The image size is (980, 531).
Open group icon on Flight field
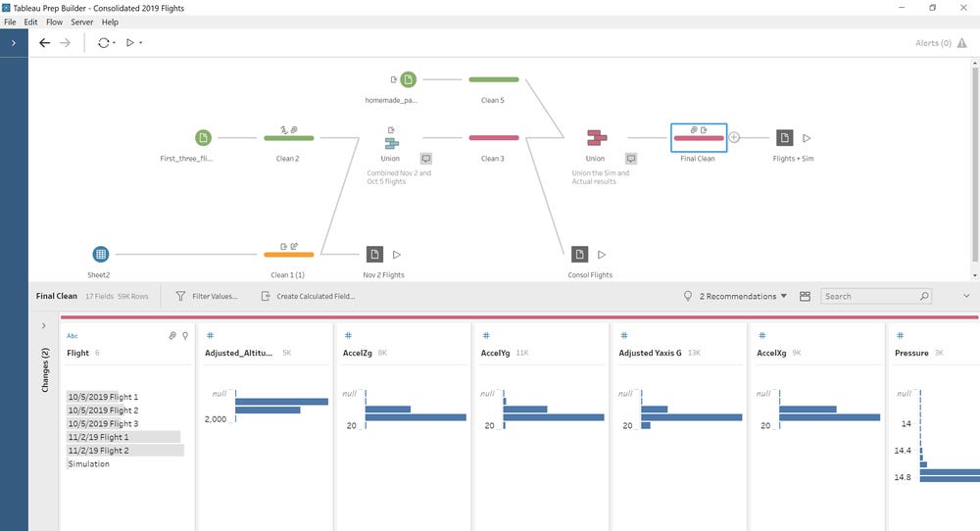pyautogui.click(x=172, y=336)
